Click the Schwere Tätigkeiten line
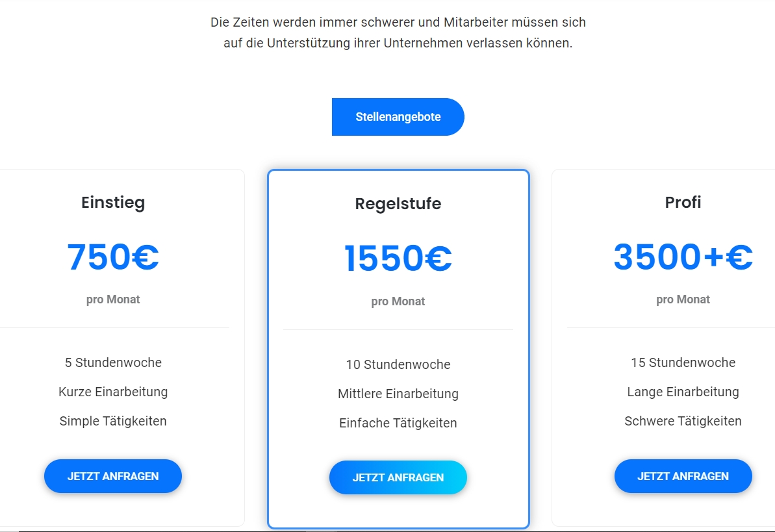The image size is (775, 532). pyautogui.click(x=683, y=421)
